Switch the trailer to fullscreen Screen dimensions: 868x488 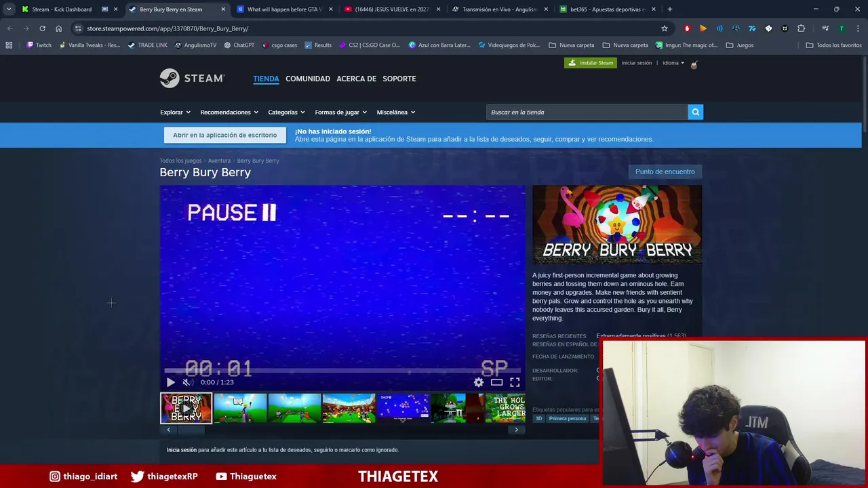515,382
